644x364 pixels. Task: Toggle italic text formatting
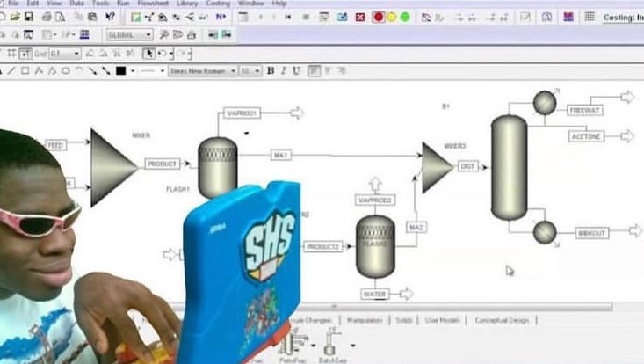[x=283, y=70]
